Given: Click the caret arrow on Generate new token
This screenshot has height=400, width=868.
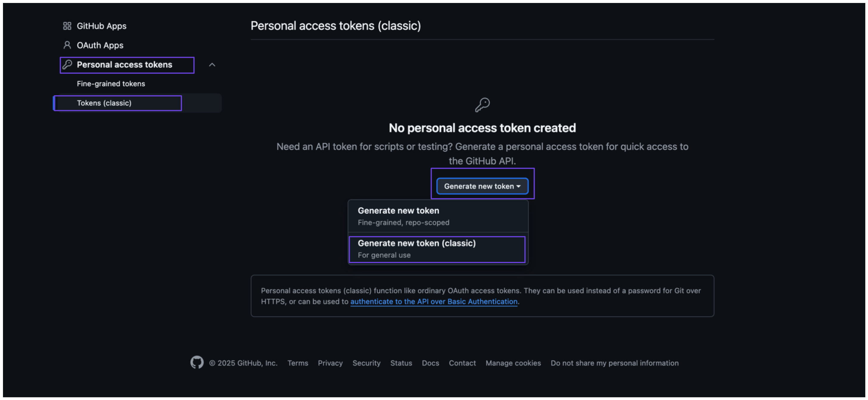Looking at the screenshot, I should 518,186.
